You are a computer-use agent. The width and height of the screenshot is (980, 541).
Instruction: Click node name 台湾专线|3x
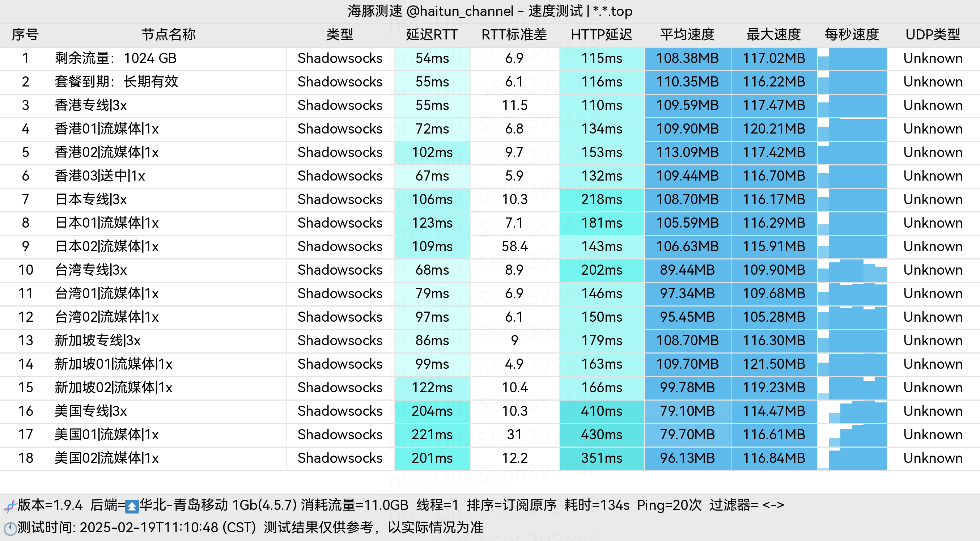pos(90,270)
